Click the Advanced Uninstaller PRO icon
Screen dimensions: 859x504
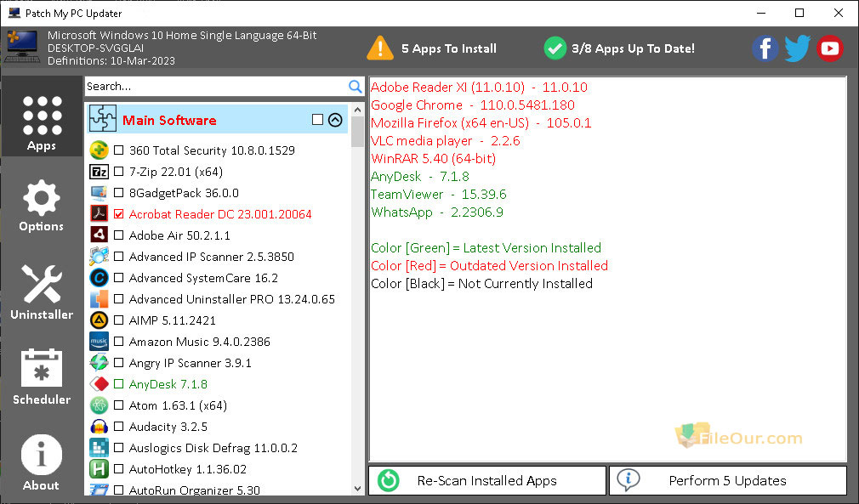point(99,299)
